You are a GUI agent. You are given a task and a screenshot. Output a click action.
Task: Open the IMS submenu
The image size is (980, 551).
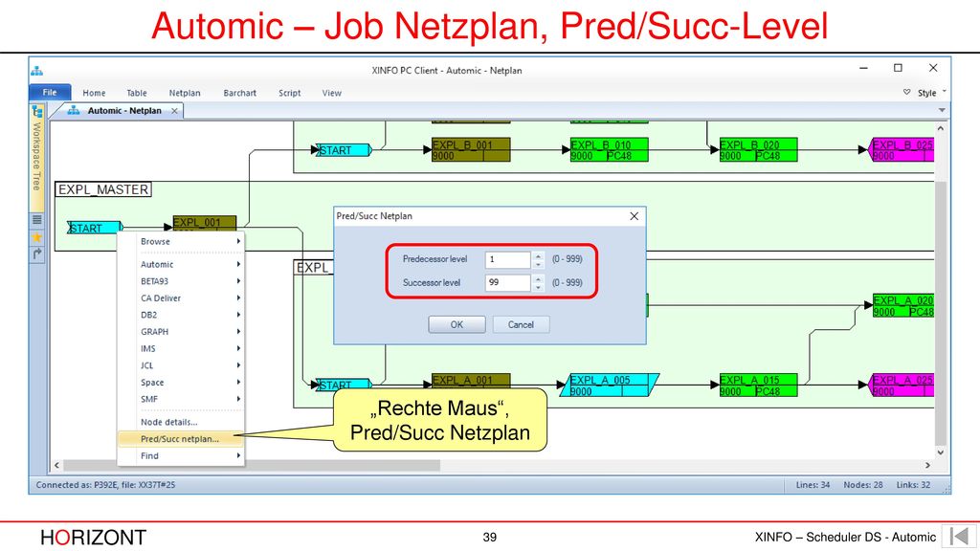coord(181,348)
